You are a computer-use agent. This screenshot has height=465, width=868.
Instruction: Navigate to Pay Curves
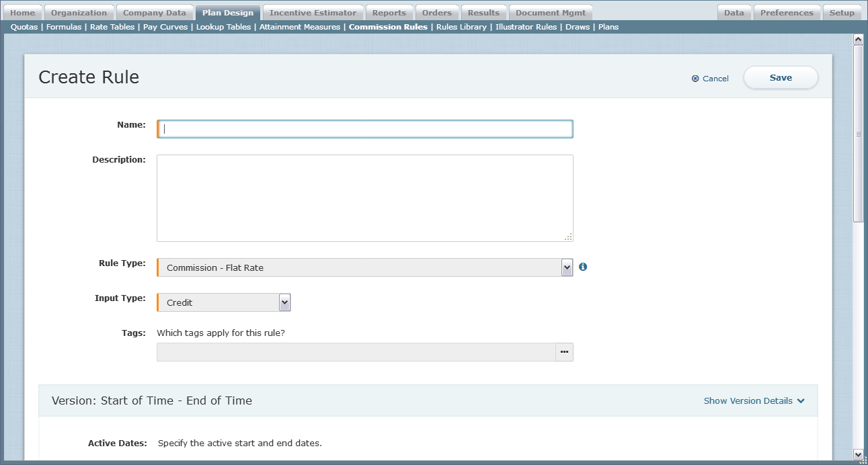click(165, 27)
